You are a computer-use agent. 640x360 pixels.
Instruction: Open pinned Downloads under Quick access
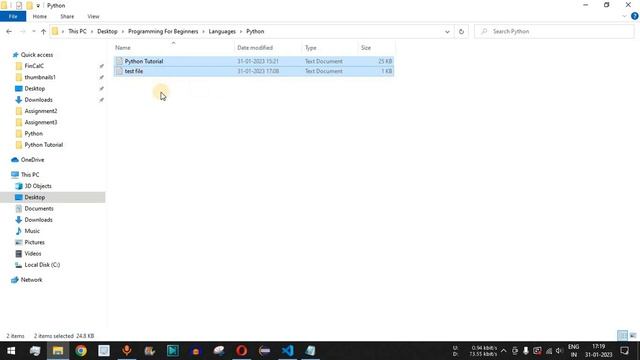[x=38, y=100]
